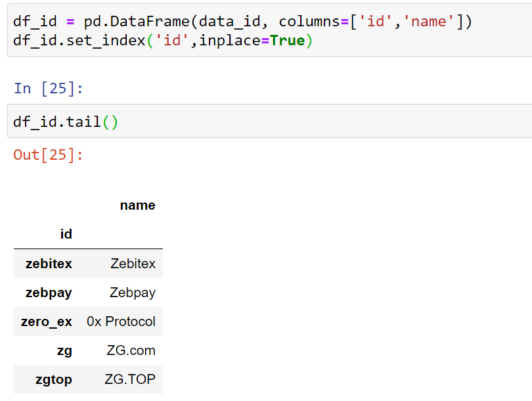Select the zebitex index cell

47,264
